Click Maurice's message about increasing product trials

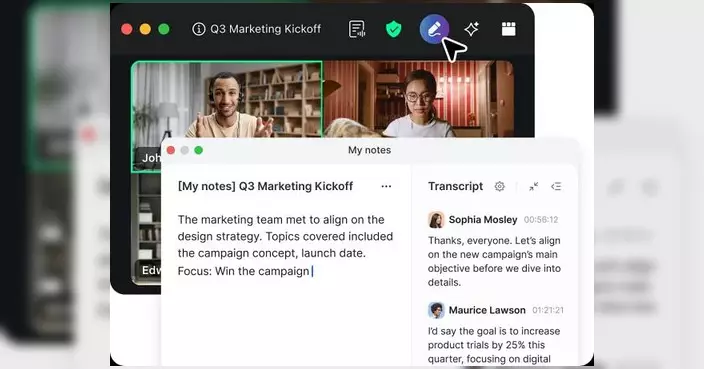coord(493,345)
